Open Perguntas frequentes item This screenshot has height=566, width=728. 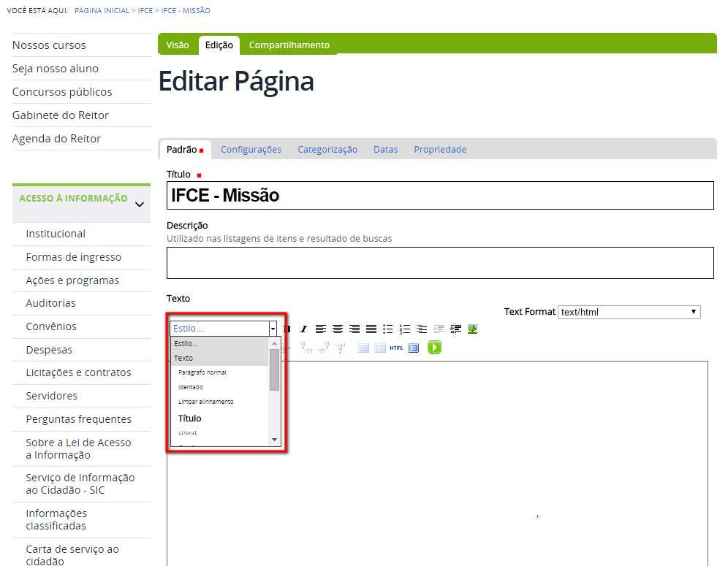point(78,419)
